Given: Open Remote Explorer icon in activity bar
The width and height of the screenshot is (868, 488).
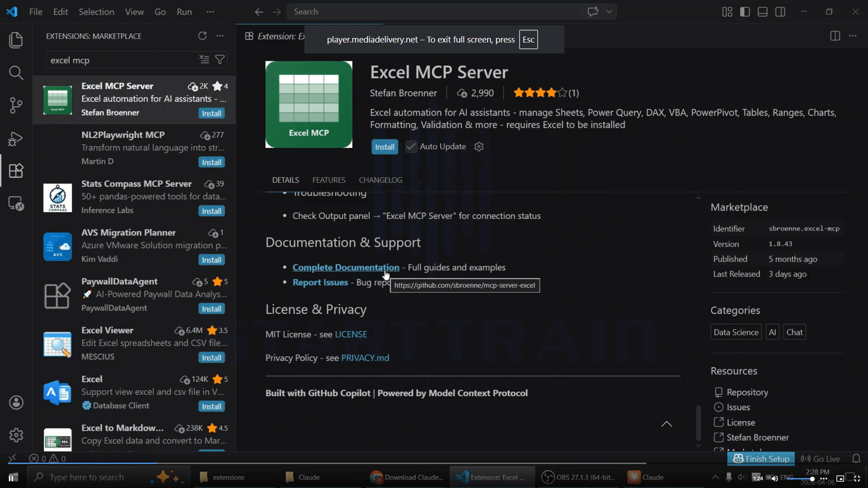Looking at the screenshot, I should pos(16,204).
